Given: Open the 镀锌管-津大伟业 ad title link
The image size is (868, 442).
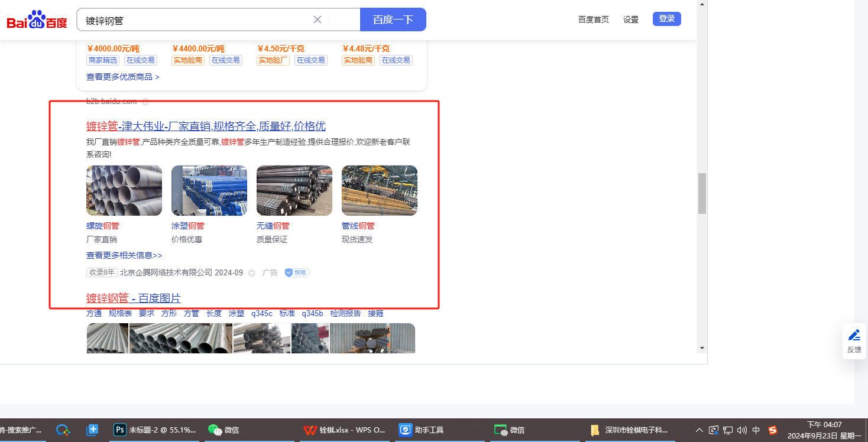Looking at the screenshot, I should tap(206, 126).
